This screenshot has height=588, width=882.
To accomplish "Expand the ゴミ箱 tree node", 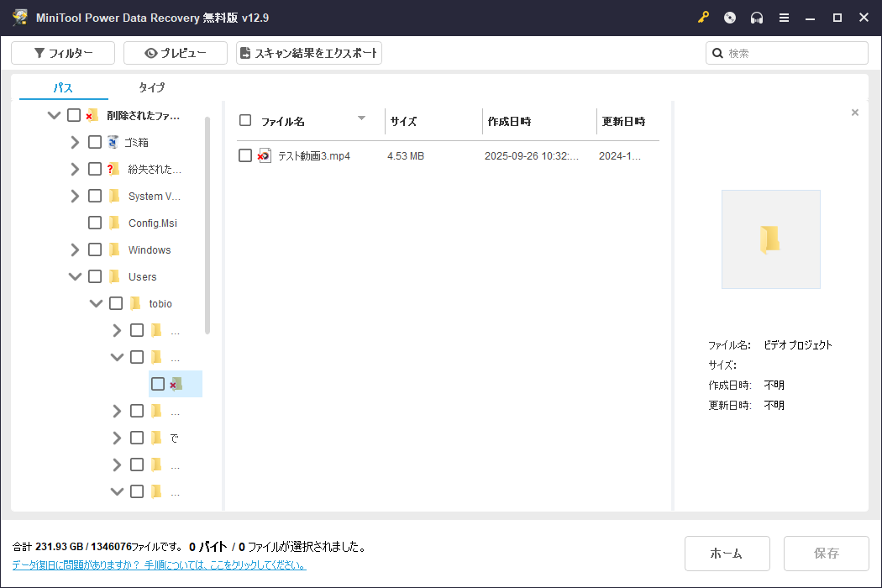I will pos(75,142).
